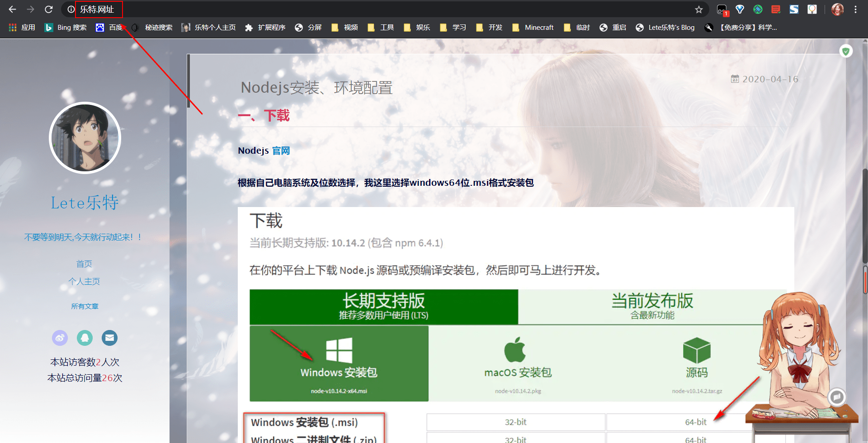This screenshot has height=443, width=868.
Task: Go back using the browser back arrow
Action: 13,9
